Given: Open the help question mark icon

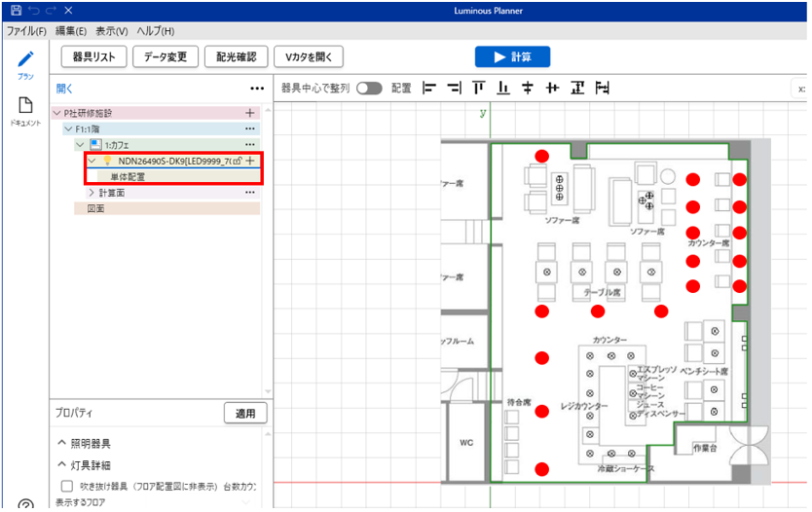Looking at the screenshot, I should click(x=26, y=505).
